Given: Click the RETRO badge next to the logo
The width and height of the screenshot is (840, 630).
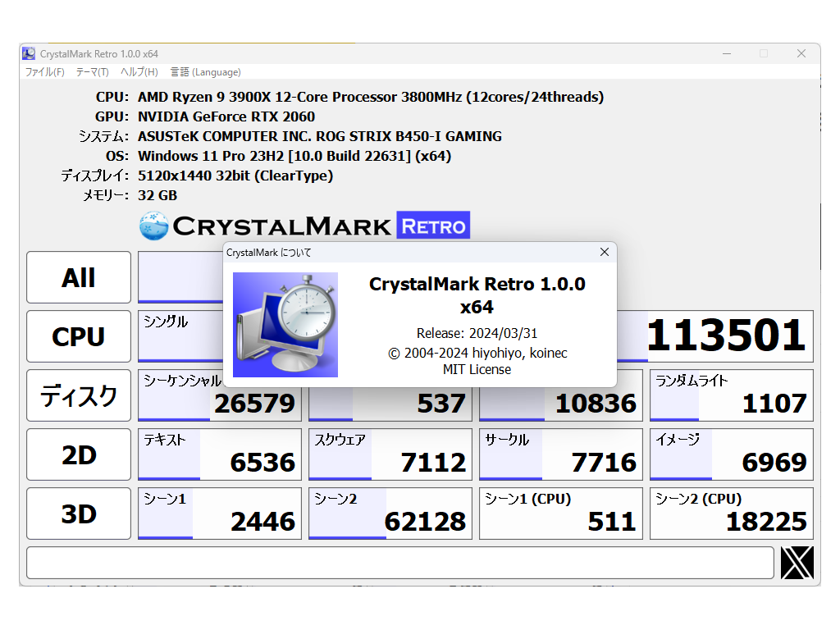Looking at the screenshot, I should pos(434,226).
